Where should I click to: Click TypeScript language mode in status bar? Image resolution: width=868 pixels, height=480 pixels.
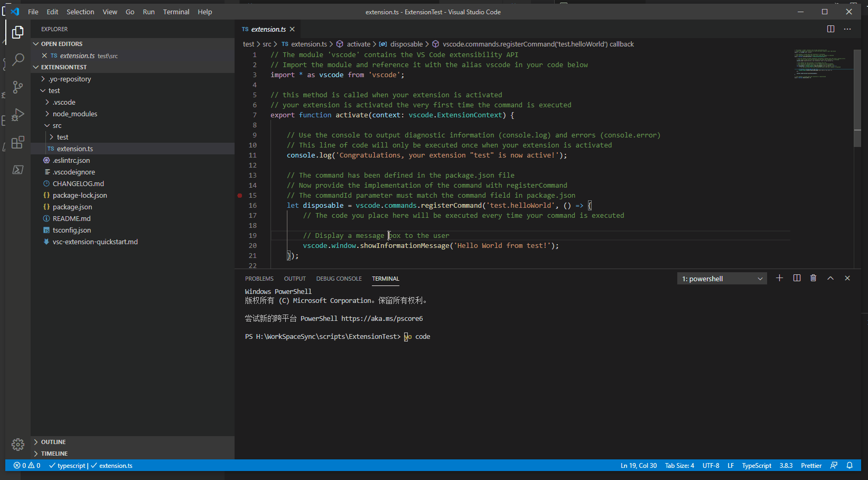pos(756,466)
